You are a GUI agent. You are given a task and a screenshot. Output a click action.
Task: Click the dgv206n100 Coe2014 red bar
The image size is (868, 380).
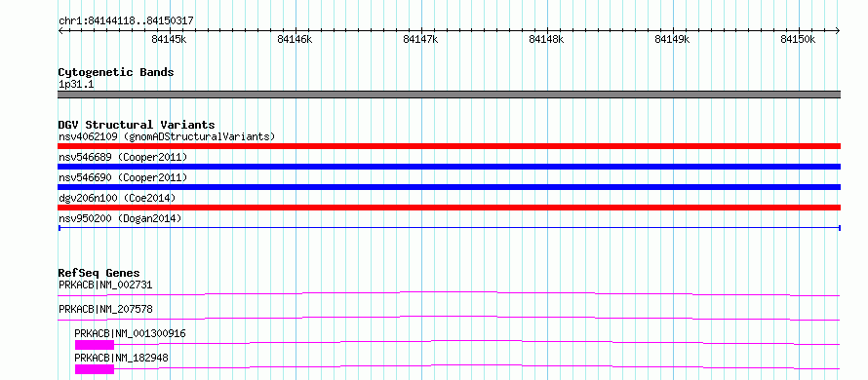tap(449, 208)
